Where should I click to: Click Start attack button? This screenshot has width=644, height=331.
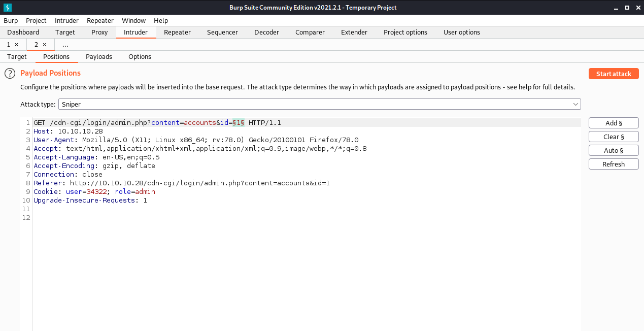[613, 74]
